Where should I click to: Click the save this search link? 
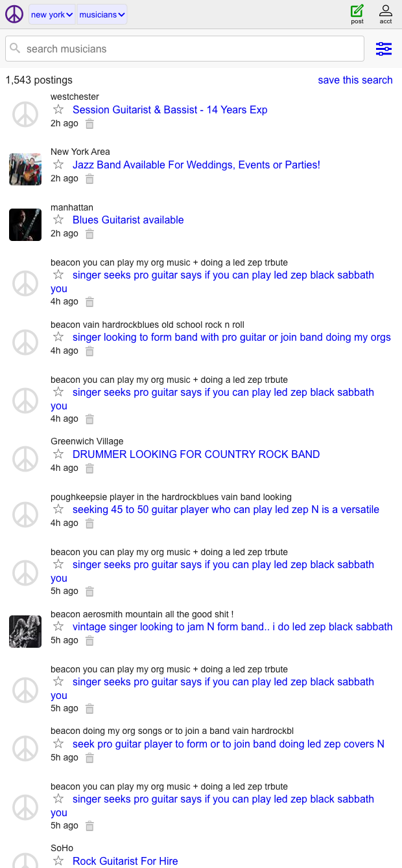click(x=355, y=80)
